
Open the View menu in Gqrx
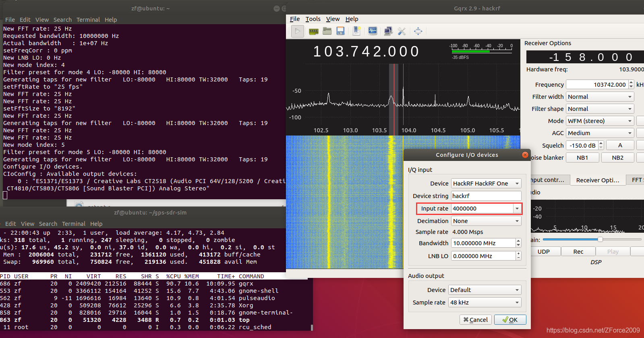click(333, 19)
